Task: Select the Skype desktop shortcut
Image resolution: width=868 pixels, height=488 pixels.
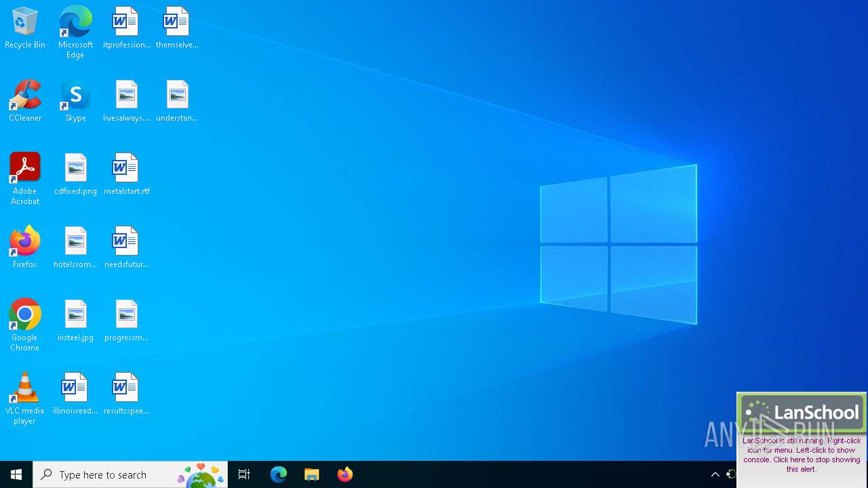Action: [x=75, y=102]
